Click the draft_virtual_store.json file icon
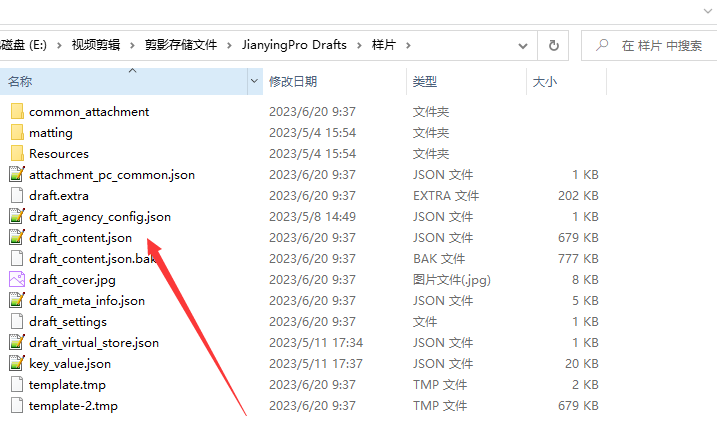The width and height of the screenshot is (717, 434). (x=17, y=343)
